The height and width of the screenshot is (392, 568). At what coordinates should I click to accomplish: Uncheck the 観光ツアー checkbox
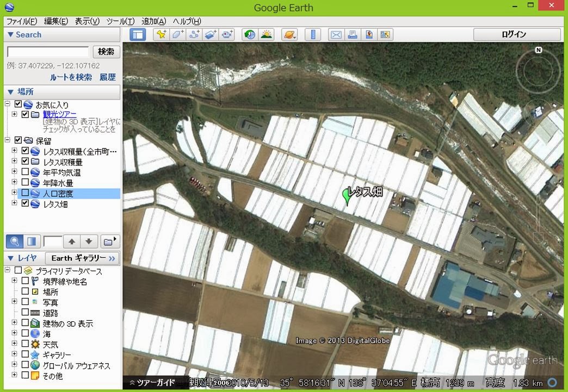click(25, 114)
